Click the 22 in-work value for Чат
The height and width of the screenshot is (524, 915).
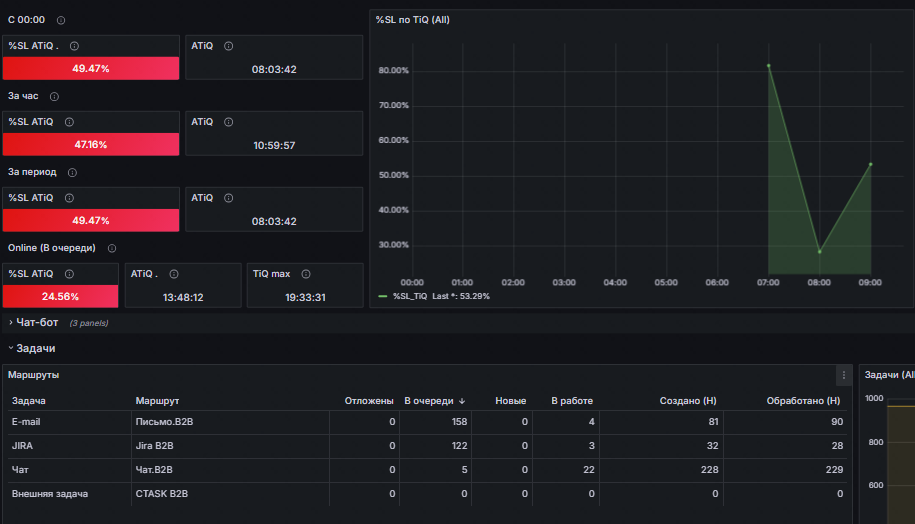click(589, 470)
